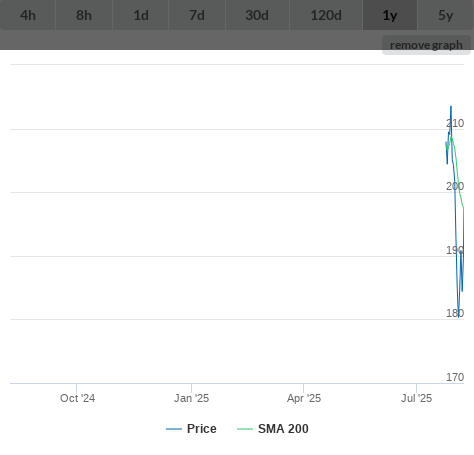The image size is (474, 455).
Task: Toggle the SMA 200 series in legend
Action: [x=283, y=429]
